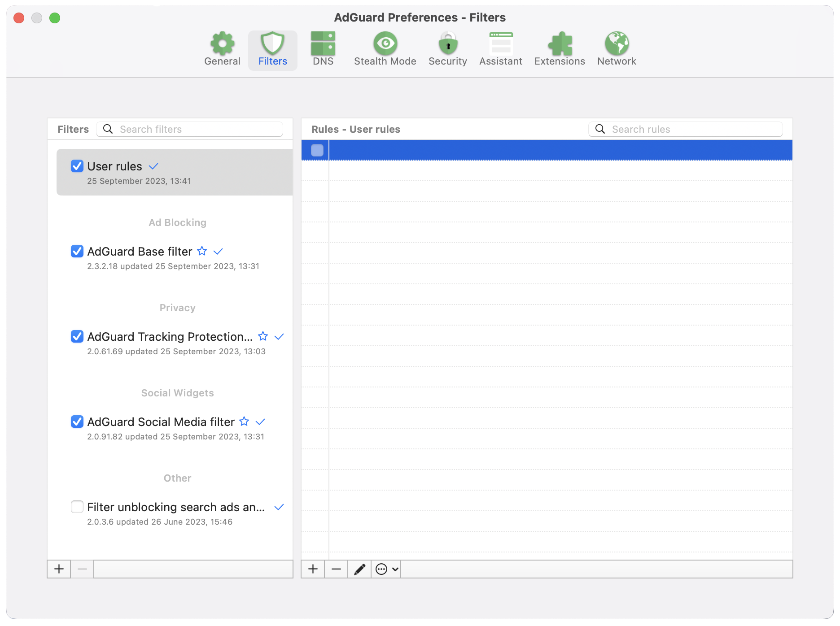Select AdGuard Tracking Protection filter entry
The image size is (840, 626).
[175, 343]
